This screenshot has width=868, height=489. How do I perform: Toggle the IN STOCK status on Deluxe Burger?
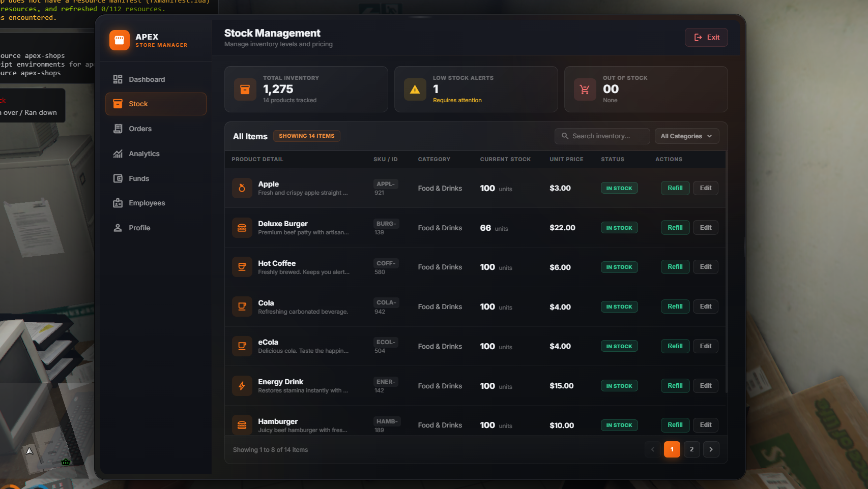click(619, 227)
